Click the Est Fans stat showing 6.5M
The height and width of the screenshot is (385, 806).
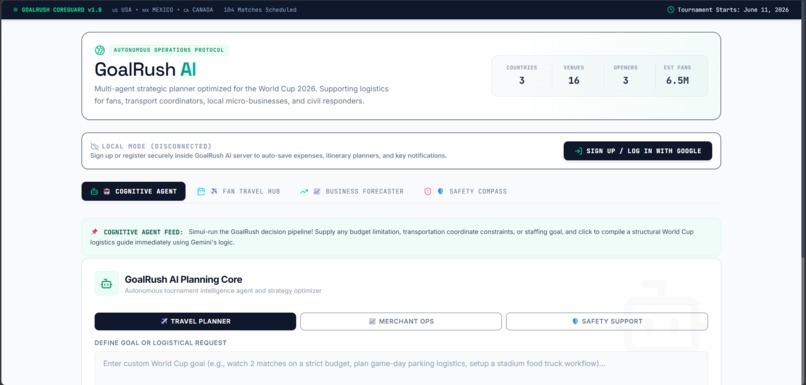[x=677, y=75]
